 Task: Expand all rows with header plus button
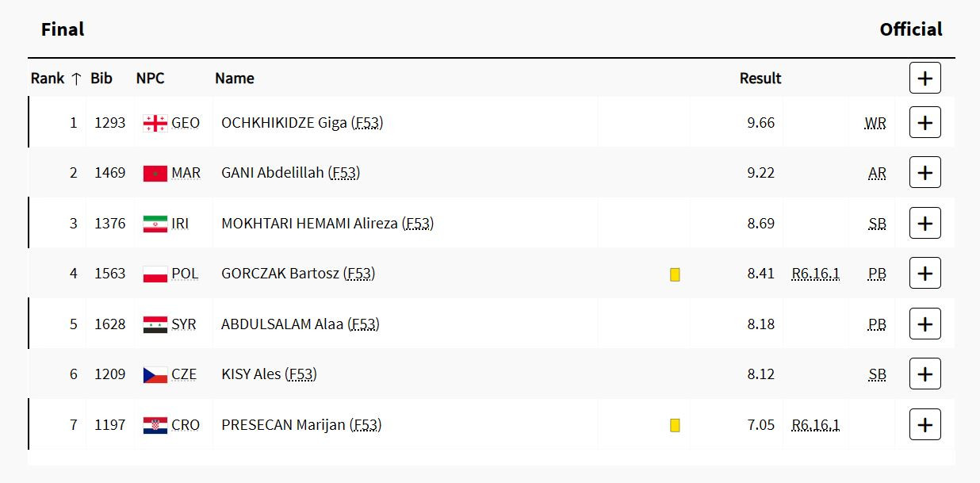[924, 78]
